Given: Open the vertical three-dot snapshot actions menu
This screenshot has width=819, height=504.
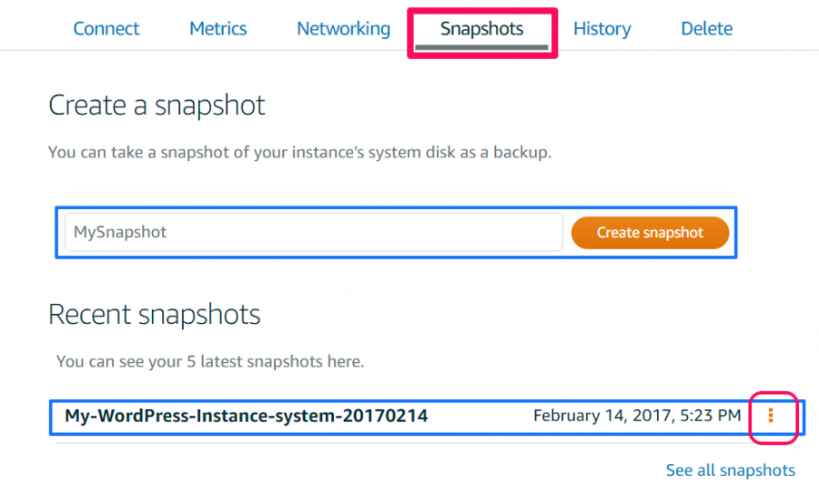Looking at the screenshot, I should point(771,416).
